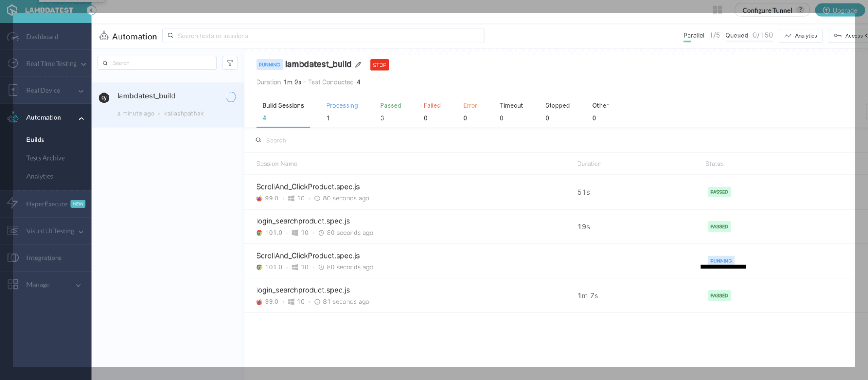This screenshot has width=868, height=380.
Task: Focus the Search tests or sessions field
Action: [x=323, y=36]
